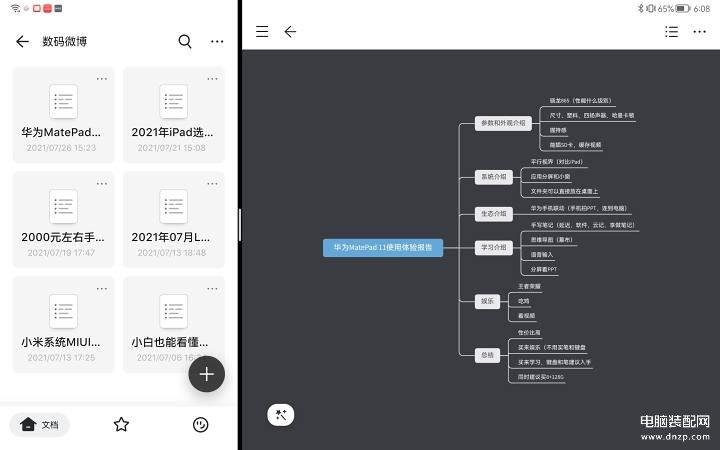
Task: Open options menu for 2021年iPad选 card
Action: tap(212, 79)
